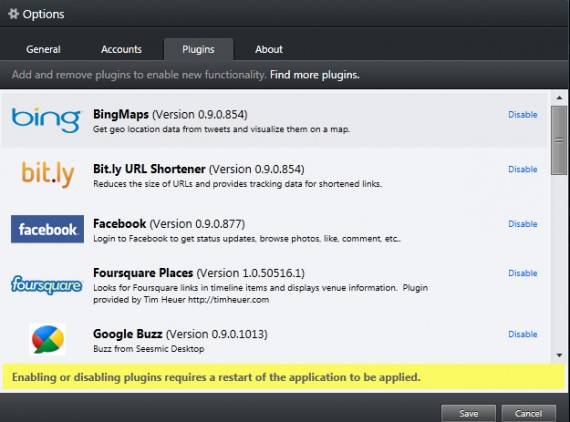570x422 pixels.
Task: Disable the Google Buzz plugin
Action: click(522, 334)
